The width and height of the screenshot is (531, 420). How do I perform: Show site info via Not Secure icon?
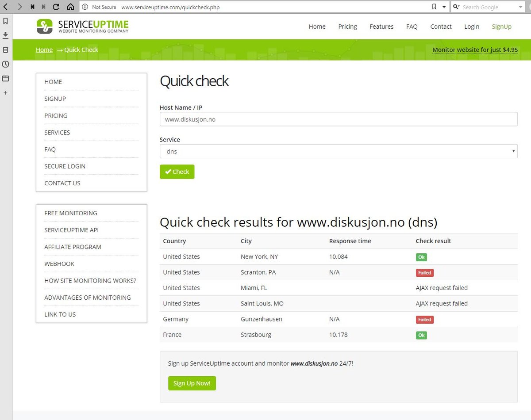85,7
